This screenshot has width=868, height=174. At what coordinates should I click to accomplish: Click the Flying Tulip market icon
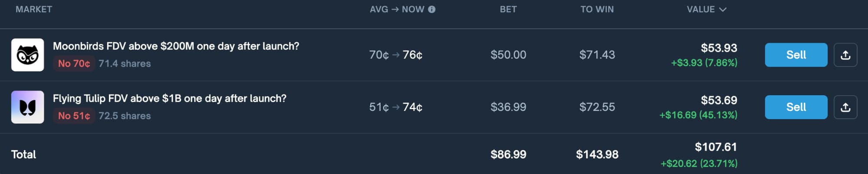tap(27, 107)
